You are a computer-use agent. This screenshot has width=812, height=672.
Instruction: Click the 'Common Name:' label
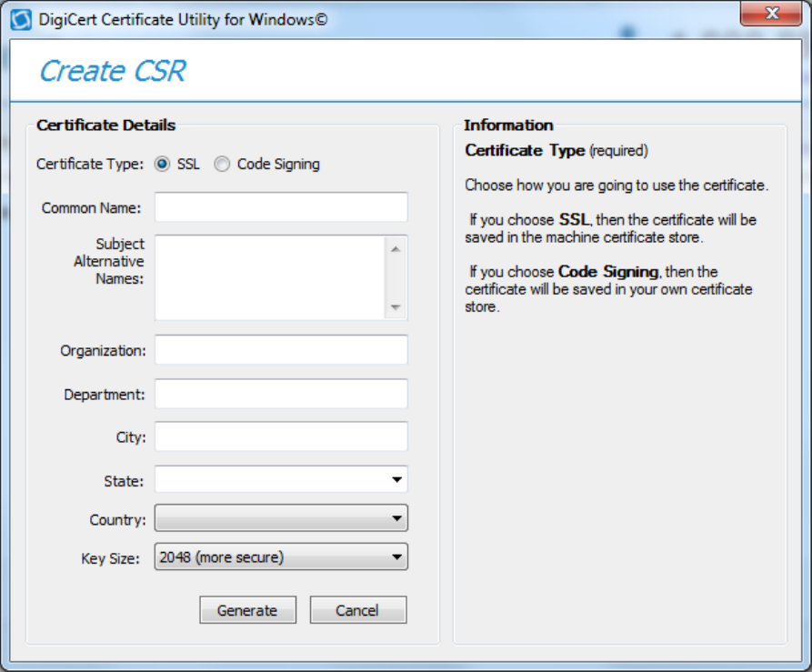point(91,208)
